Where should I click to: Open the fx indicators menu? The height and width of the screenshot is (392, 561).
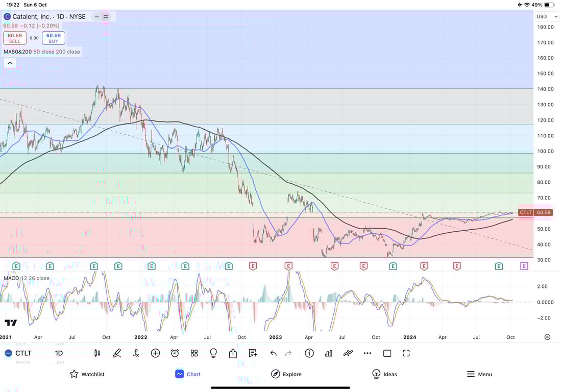[136, 353]
